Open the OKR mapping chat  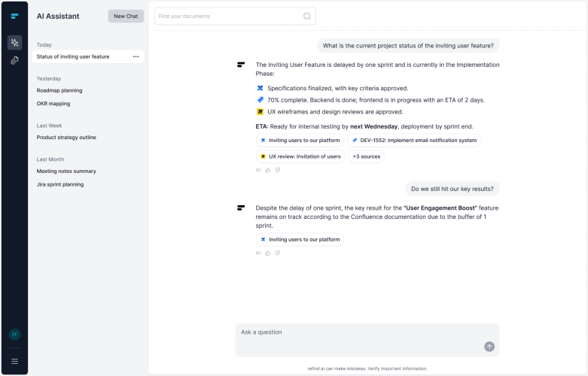click(x=53, y=104)
